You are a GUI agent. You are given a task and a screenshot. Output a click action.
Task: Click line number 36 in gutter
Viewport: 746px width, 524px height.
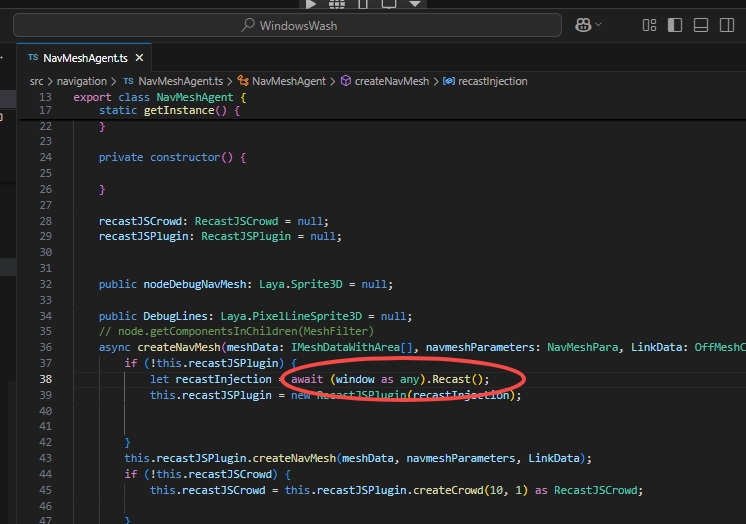(x=45, y=347)
